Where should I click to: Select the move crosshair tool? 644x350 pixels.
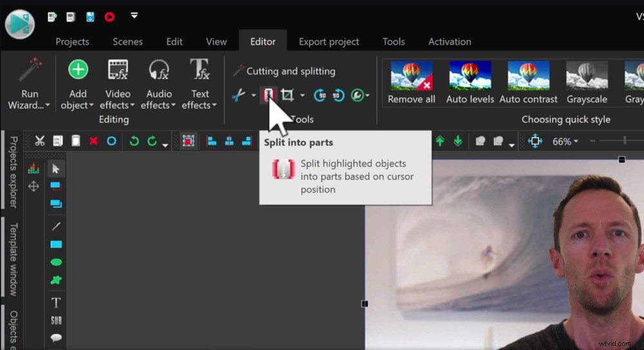coord(33,187)
